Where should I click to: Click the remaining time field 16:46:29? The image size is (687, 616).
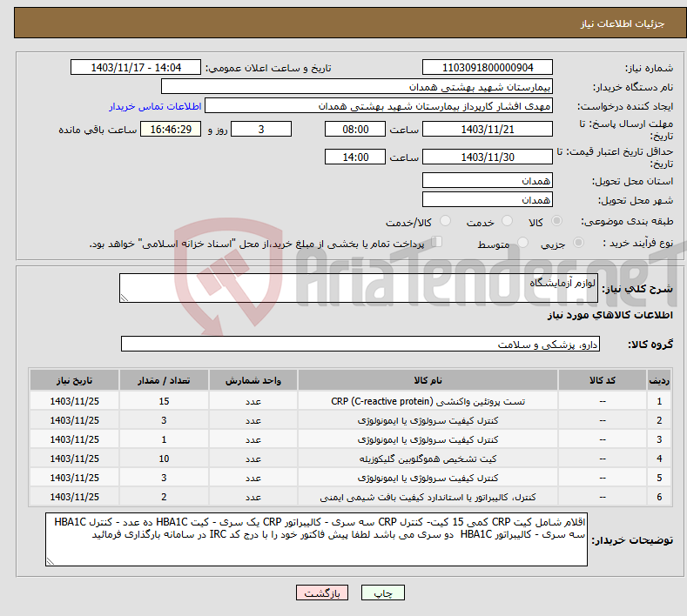pyautogui.click(x=171, y=129)
